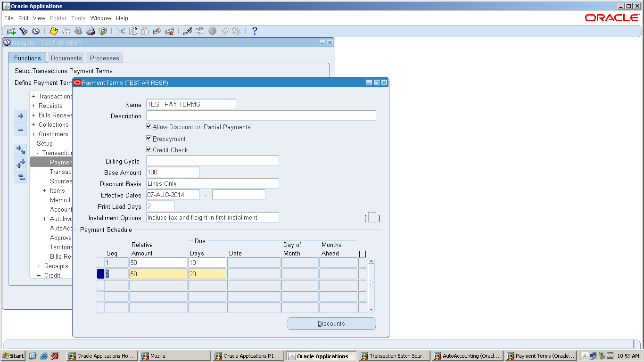This screenshot has width=644, height=362.
Task: Click the Copy toolbar icon
Action: coord(133,31)
